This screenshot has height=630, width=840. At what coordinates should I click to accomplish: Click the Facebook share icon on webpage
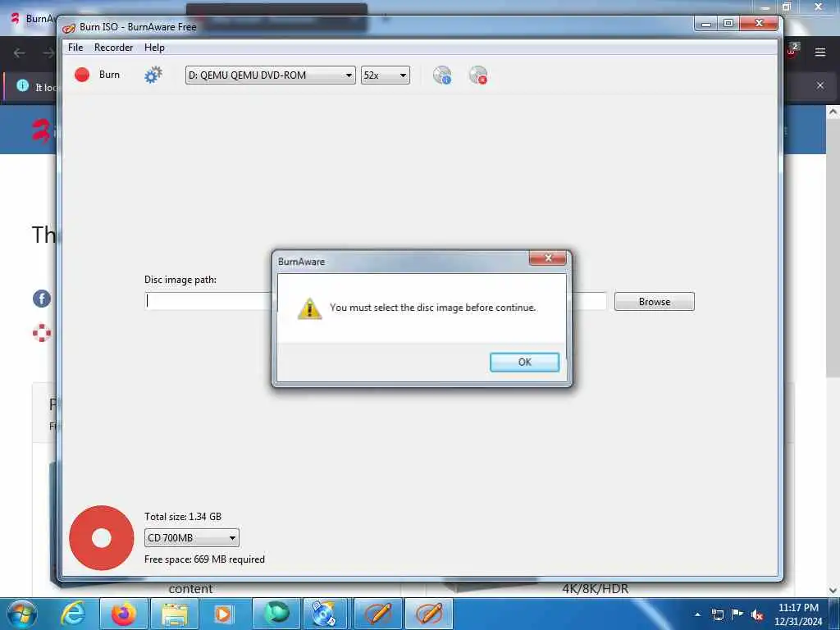pyautogui.click(x=42, y=299)
